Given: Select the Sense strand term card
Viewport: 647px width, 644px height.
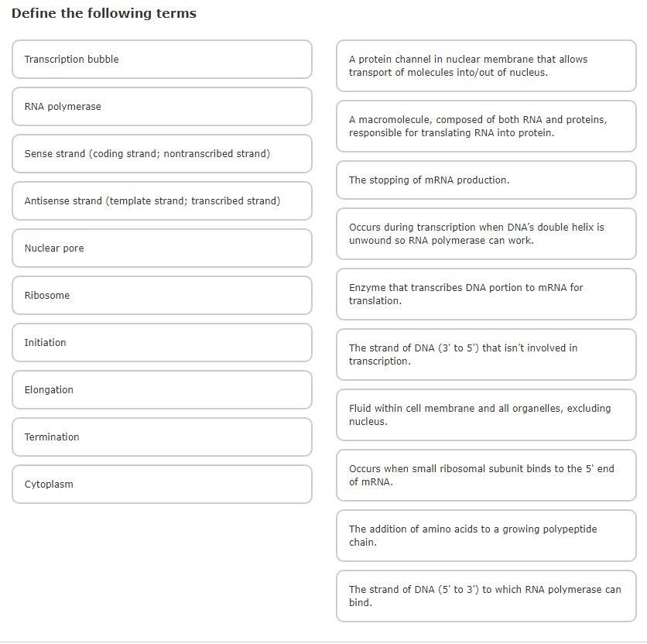Looking at the screenshot, I should point(161,153).
